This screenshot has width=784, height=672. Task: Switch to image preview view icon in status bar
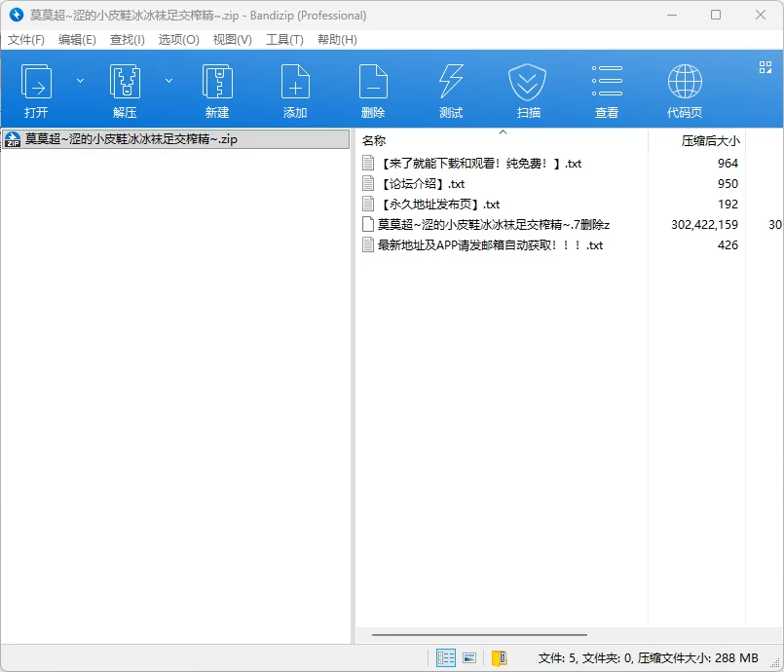pos(469,658)
